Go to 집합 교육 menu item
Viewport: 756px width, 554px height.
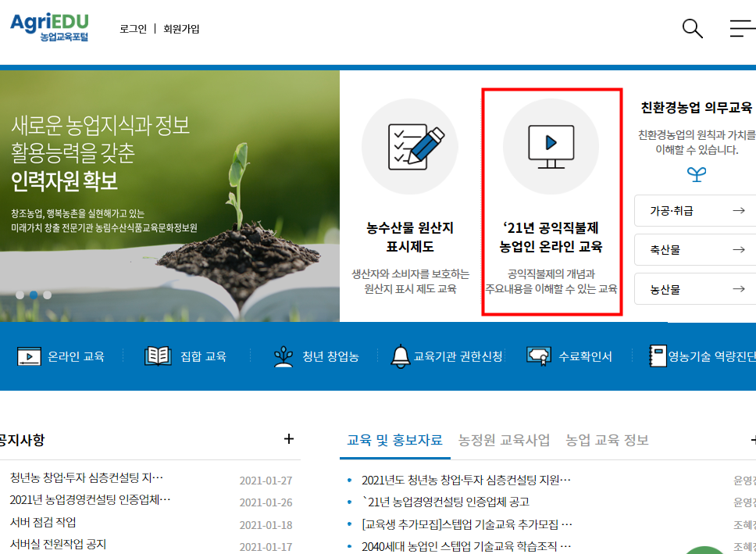pyautogui.click(x=203, y=356)
